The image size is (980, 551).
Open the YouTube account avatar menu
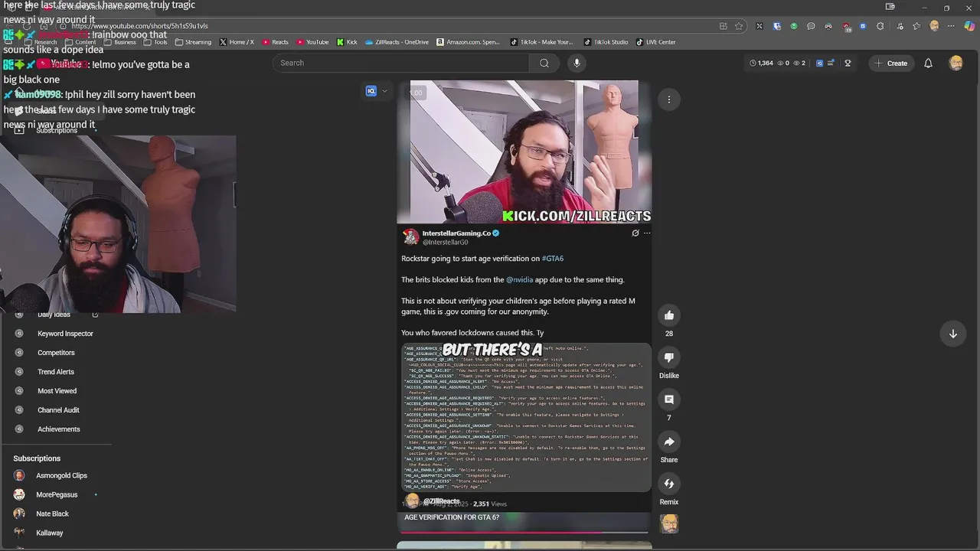(x=955, y=63)
